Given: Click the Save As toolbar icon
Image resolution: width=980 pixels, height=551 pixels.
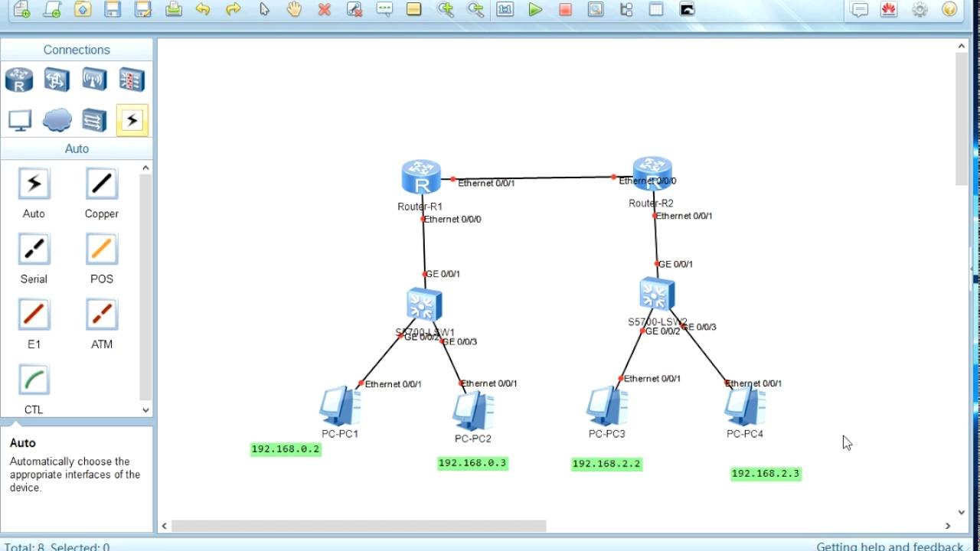Looking at the screenshot, I should (x=142, y=9).
